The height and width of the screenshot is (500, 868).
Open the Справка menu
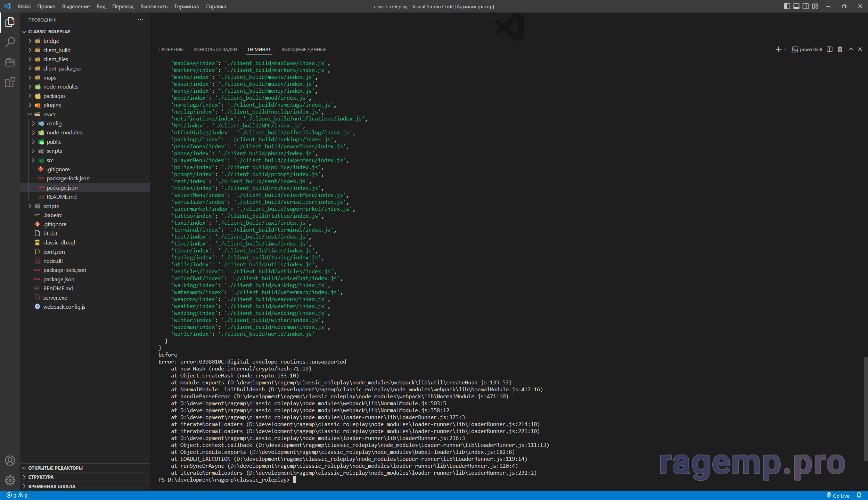[x=215, y=6]
